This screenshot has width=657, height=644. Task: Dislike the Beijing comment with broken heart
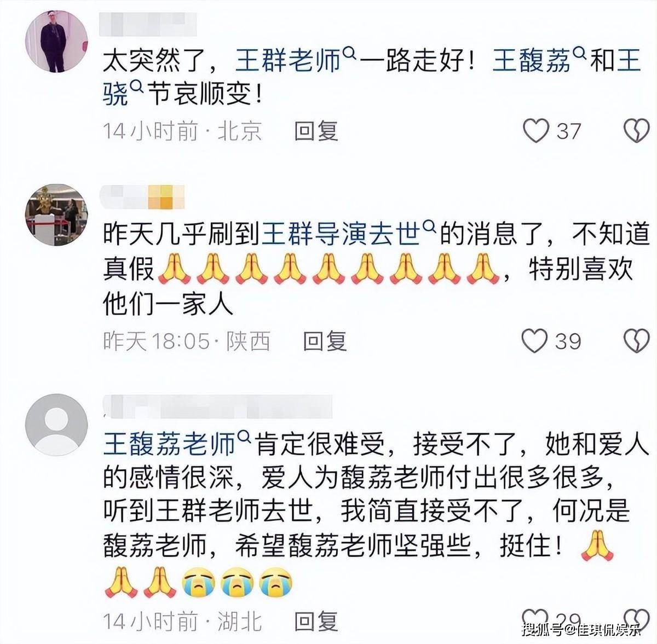click(x=637, y=131)
